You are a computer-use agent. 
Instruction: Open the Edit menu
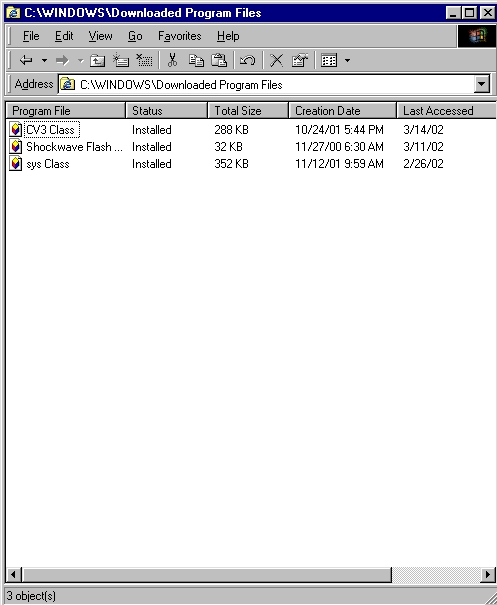(64, 36)
